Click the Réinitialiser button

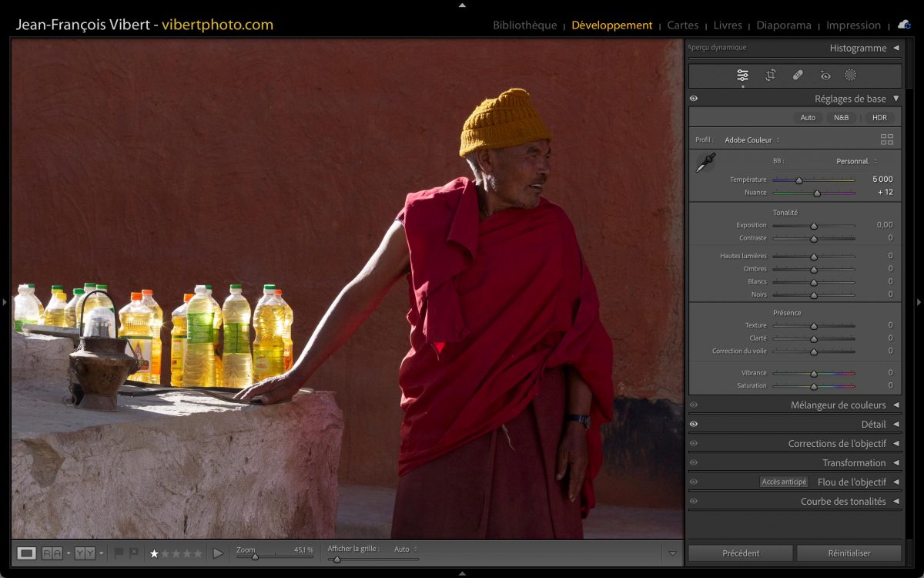pyautogui.click(x=849, y=553)
